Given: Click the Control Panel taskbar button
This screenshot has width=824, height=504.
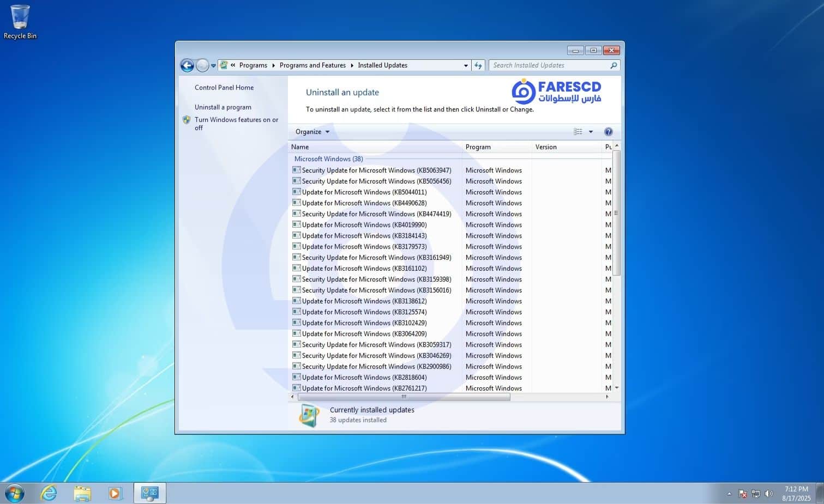Looking at the screenshot, I should [150, 494].
